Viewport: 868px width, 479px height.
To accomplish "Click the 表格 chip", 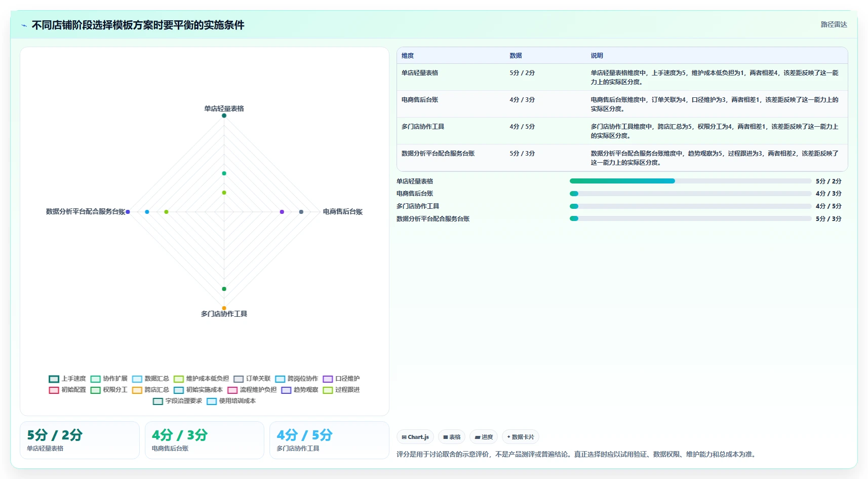I will click(x=452, y=437).
